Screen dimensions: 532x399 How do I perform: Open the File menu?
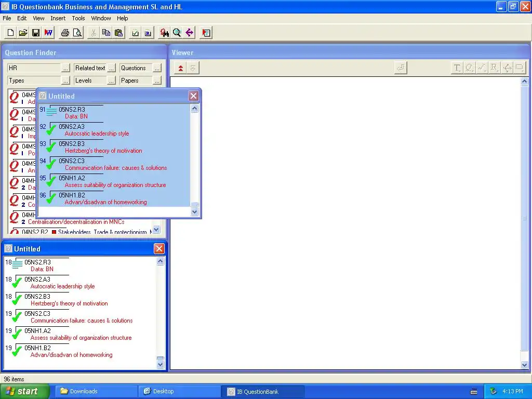pos(7,18)
